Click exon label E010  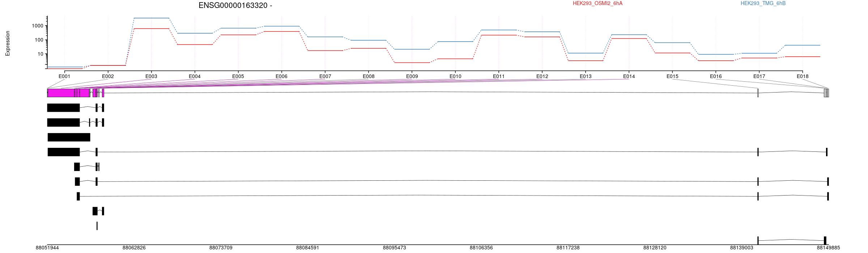455,76
